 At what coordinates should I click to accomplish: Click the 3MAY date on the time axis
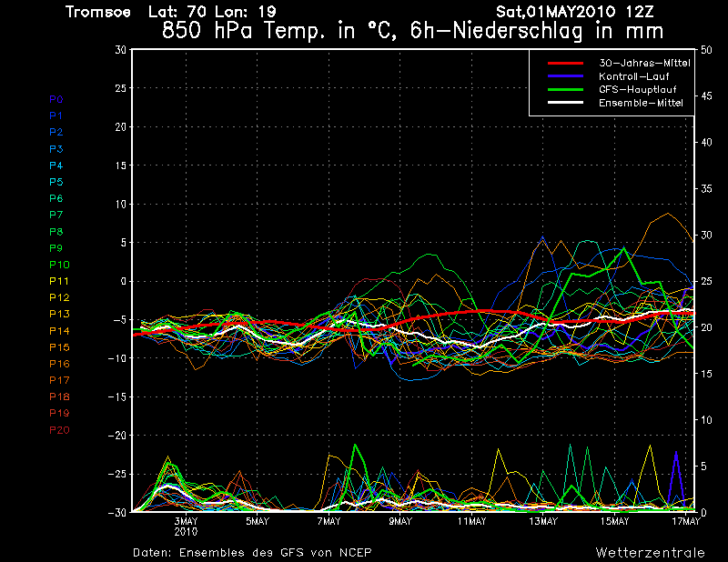[186, 521]
